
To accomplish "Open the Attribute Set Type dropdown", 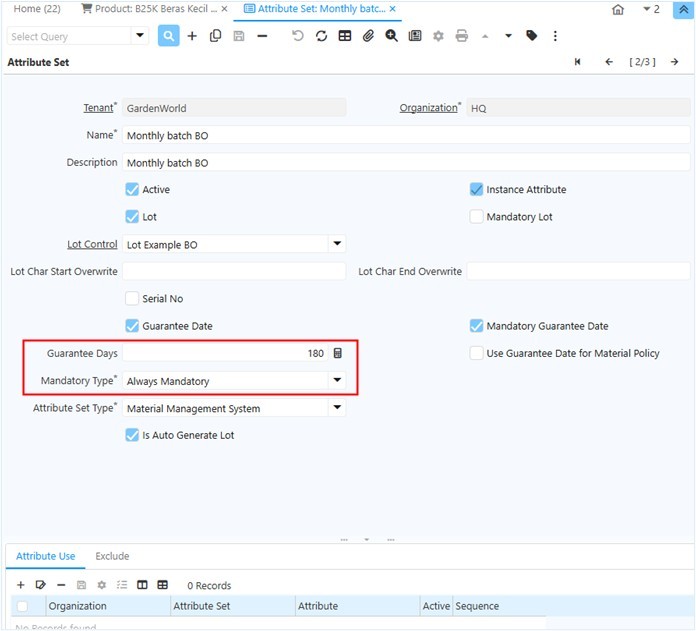I will (x=337, y=408).
